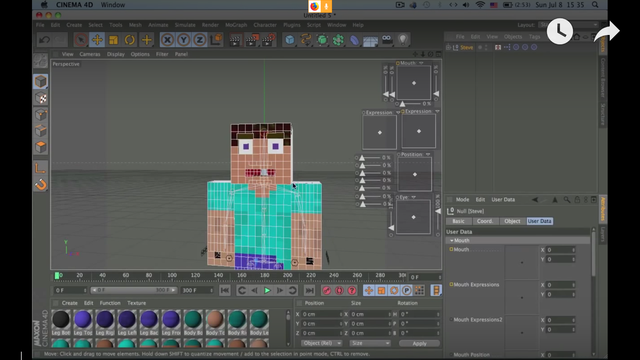Screen dimensions: 640x360
Task: Toggle the Z axis lock
Action: pyautogui.click(x=200, y=40)
